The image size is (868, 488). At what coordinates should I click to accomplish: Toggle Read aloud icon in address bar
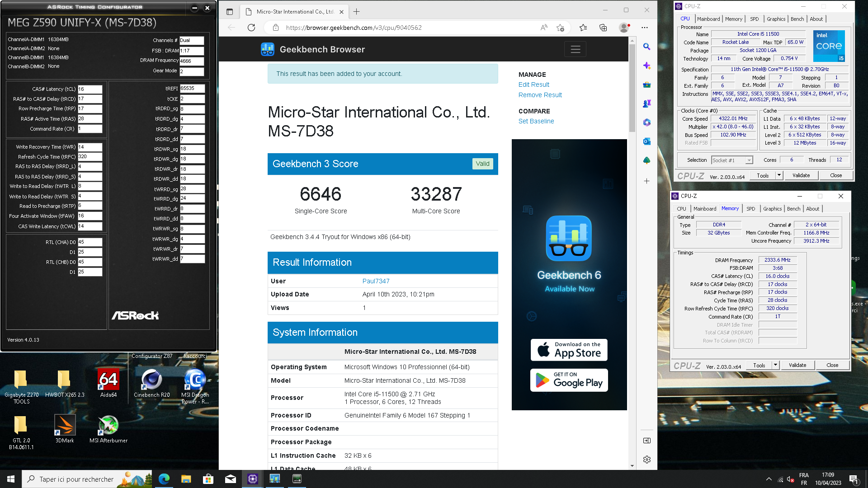pyautogui.click(x=544, y=28)
